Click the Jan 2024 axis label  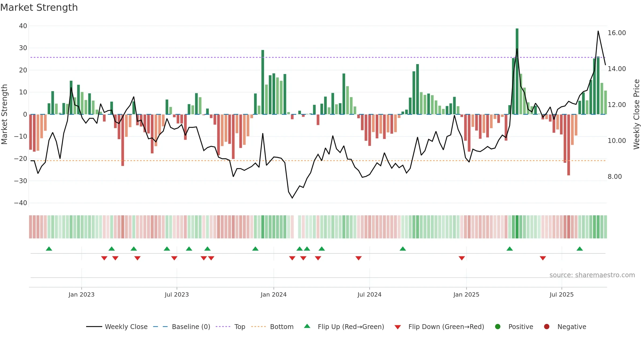274,294
